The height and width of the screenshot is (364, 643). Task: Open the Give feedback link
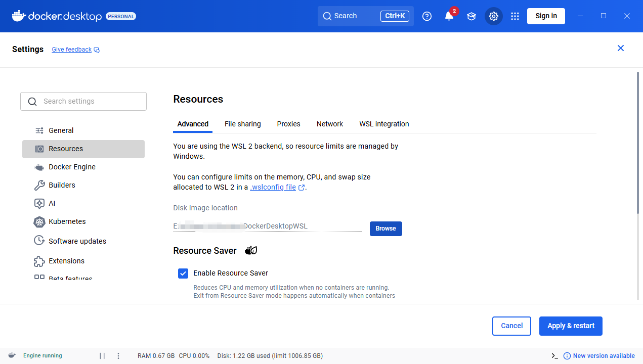71,50
